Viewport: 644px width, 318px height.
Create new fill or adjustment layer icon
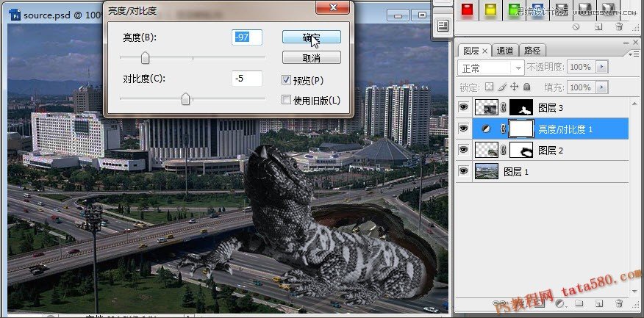559,303
